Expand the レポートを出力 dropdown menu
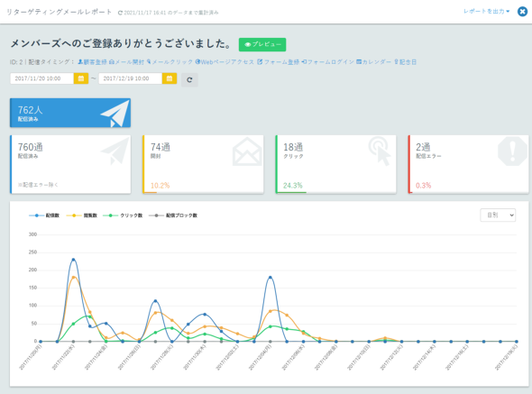The width and height of the screenshot is (532, 394). pos(487,11)
